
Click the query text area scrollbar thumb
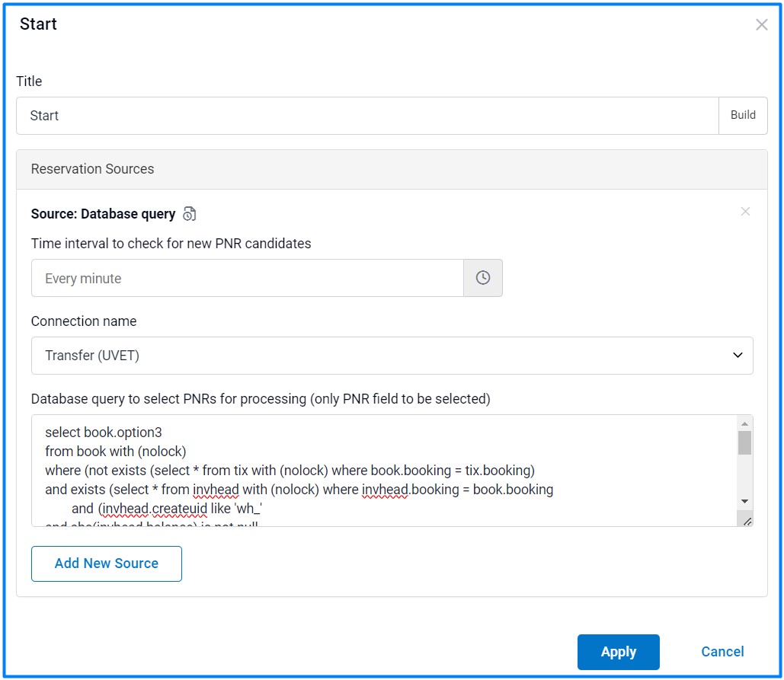coord(744,442)
